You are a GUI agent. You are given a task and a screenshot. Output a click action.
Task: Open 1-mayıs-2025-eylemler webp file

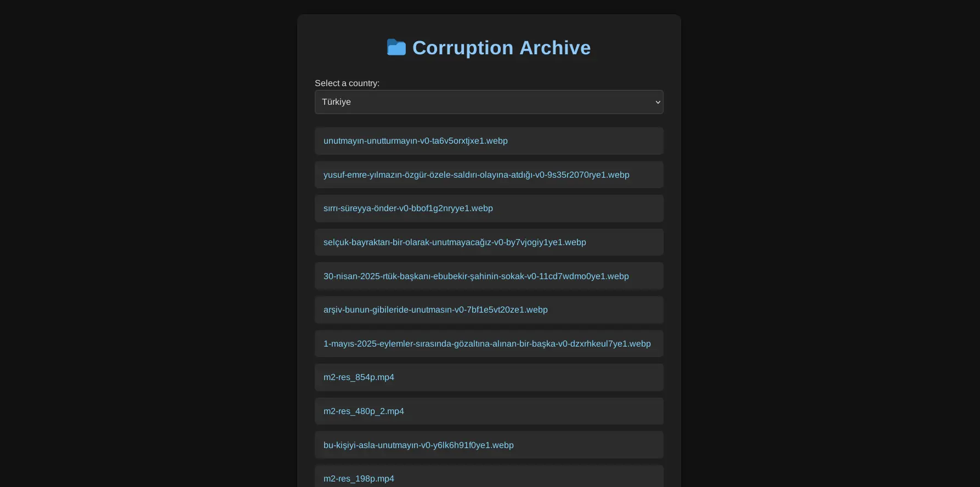(x=487, y=344)
